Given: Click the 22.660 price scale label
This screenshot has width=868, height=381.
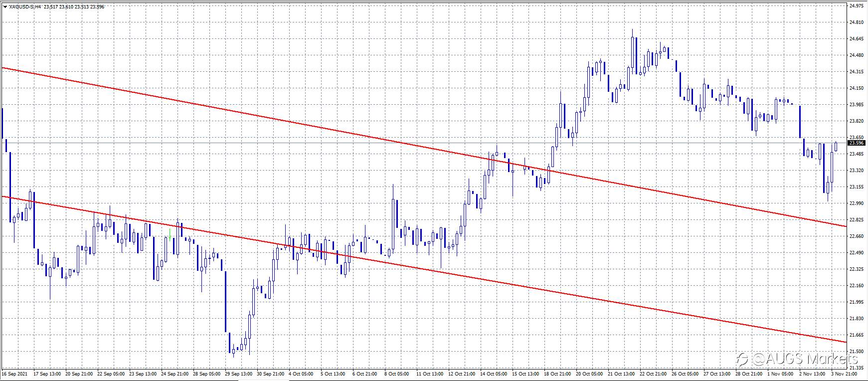Looking at the screenshot, I should coord(856,236).
